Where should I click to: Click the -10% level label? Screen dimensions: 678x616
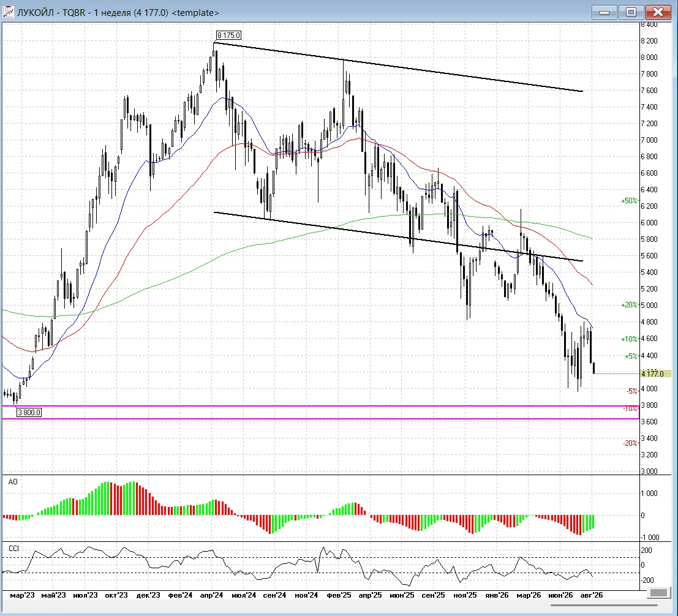(x=630, y=408)
